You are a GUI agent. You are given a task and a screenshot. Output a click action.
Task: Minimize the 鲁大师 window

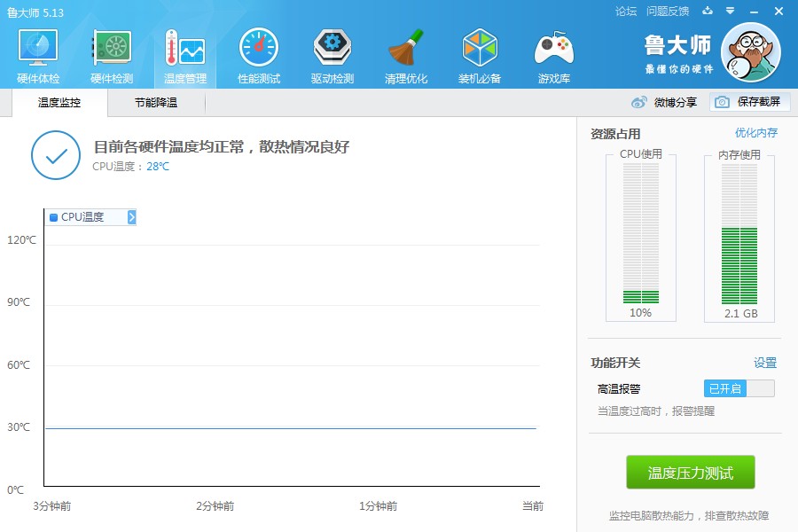click(x=755, y=12)
